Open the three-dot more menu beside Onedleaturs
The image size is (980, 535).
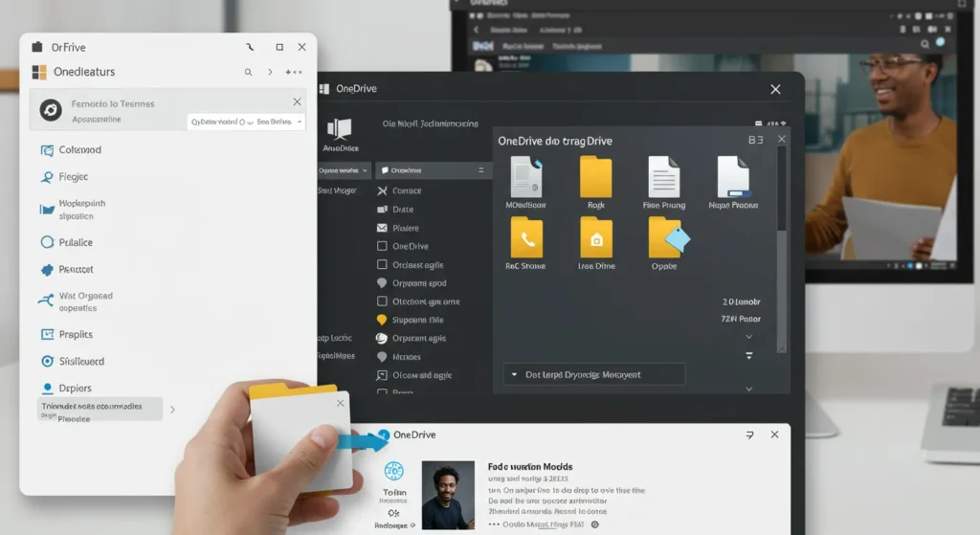coord(294,73)
